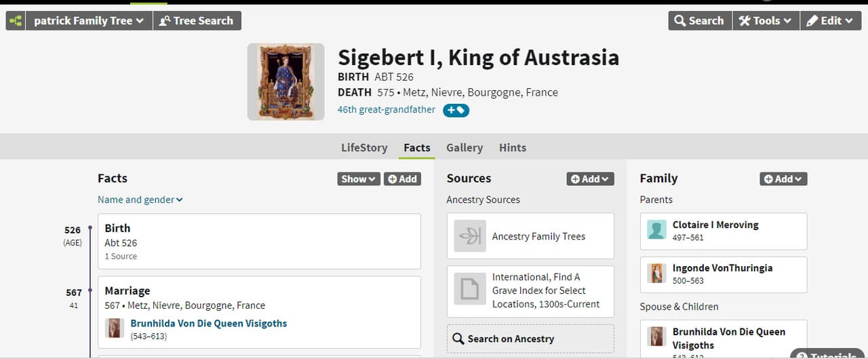Click Search on Ancestry button

530,339
